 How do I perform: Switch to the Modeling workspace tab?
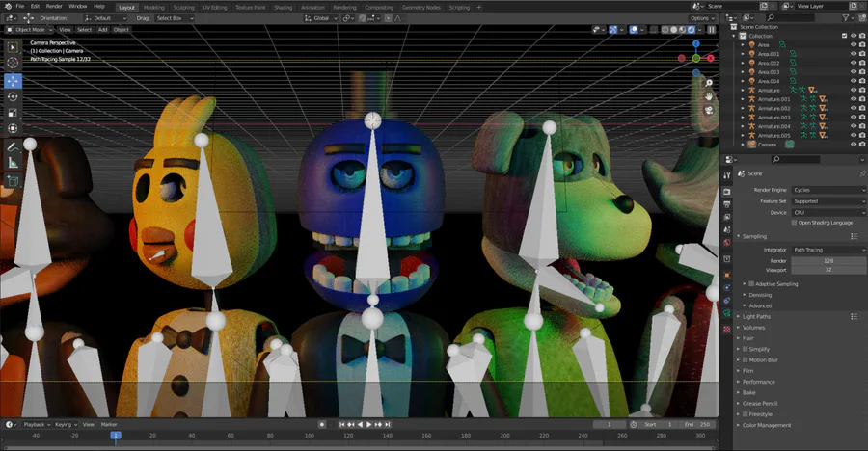[x=154, y=7]
